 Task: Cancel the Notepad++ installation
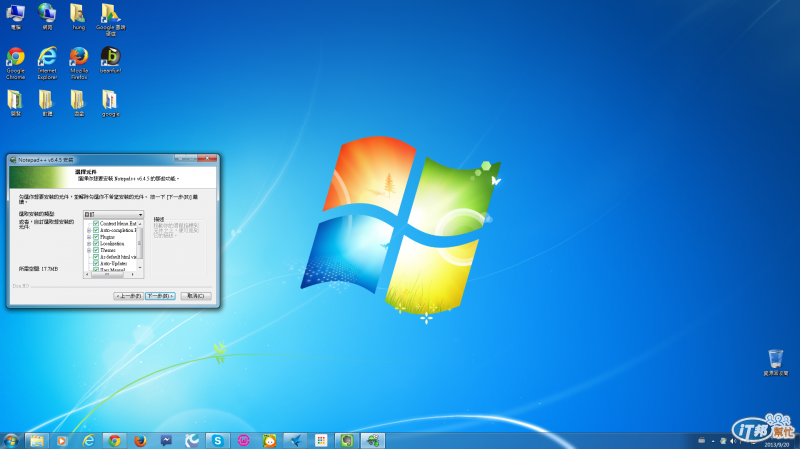pos(196,296)
